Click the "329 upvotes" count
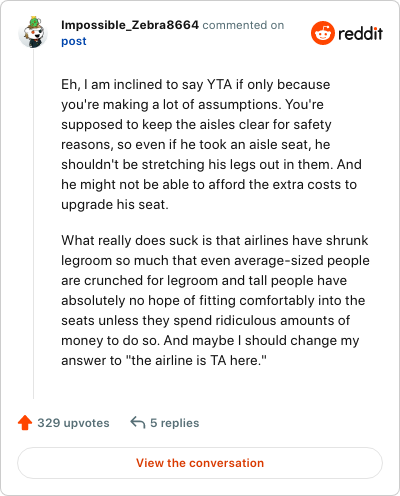This screenshot has height=496, width=400. click(73, 423)
